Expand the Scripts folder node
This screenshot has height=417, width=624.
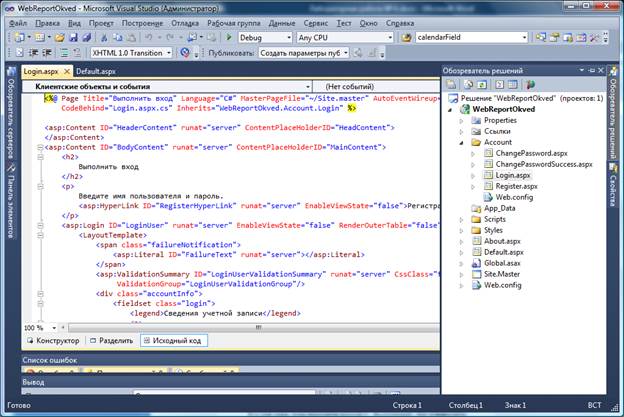(x=461, y=220)
